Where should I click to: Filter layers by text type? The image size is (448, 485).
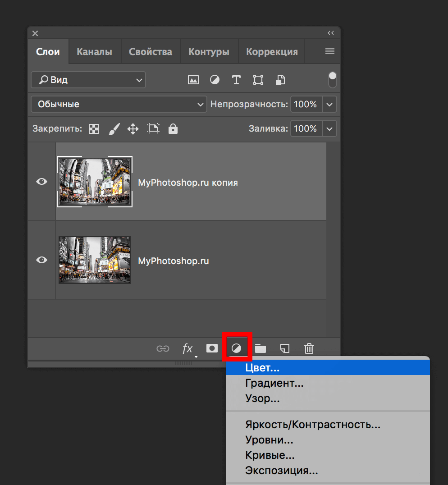click(236, 80)
